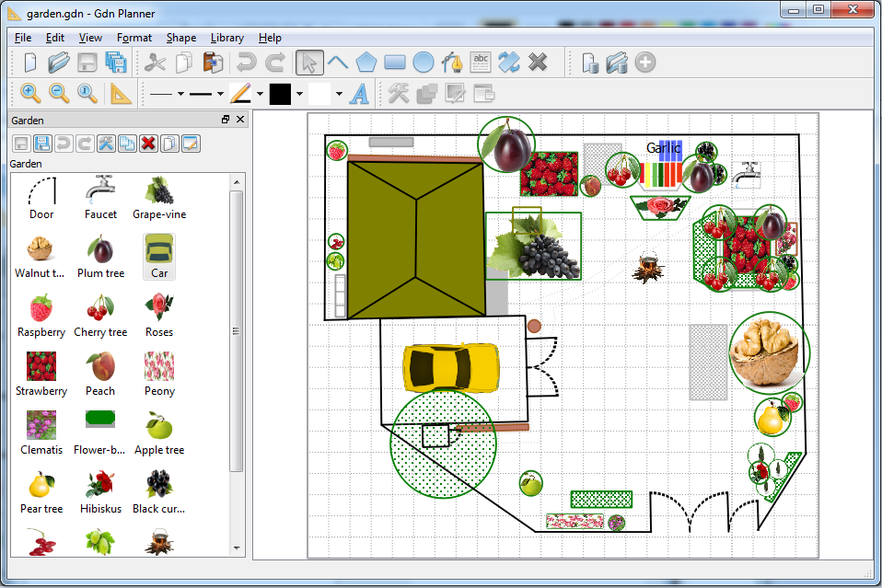This screenshot has height=588, width=882.
Task: Expand the white fill color dropdown
Action: coord(339,94)
